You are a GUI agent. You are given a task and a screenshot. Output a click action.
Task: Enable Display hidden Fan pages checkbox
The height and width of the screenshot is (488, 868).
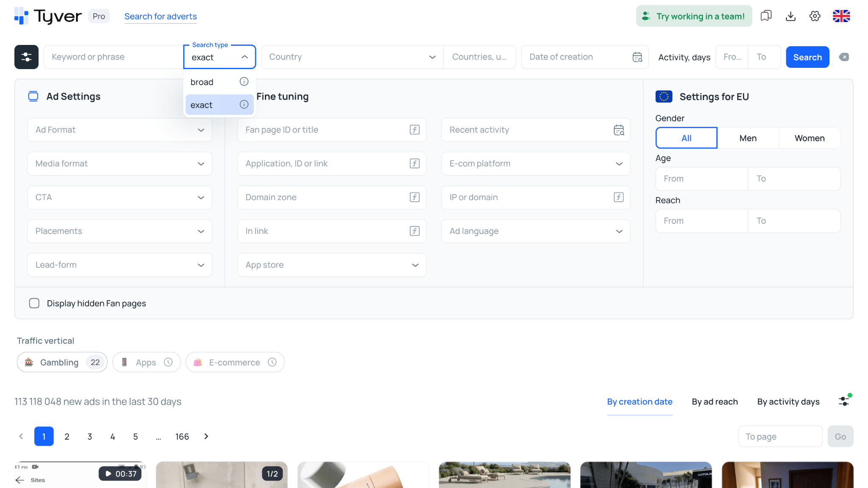(x=34, y=303)
